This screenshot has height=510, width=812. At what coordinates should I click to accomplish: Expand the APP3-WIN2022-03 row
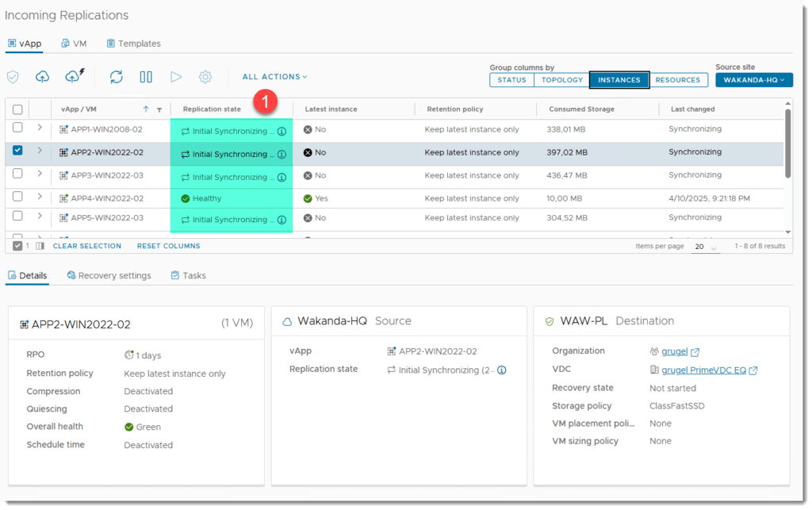[40, 174]
